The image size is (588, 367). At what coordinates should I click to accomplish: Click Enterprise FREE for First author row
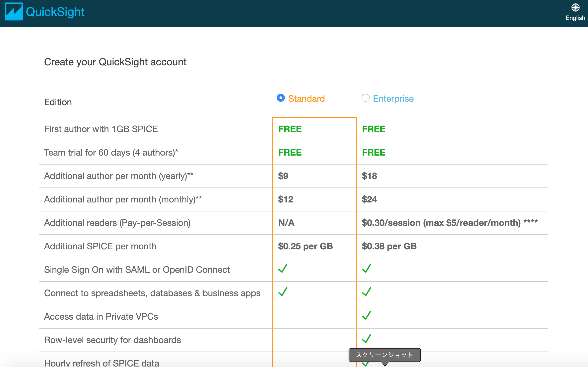374,129
